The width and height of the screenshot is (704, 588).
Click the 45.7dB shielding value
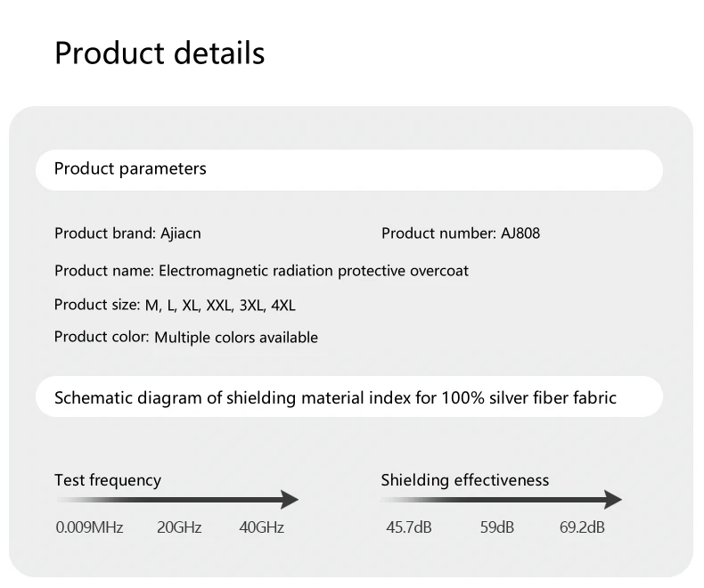coord(408,527)
